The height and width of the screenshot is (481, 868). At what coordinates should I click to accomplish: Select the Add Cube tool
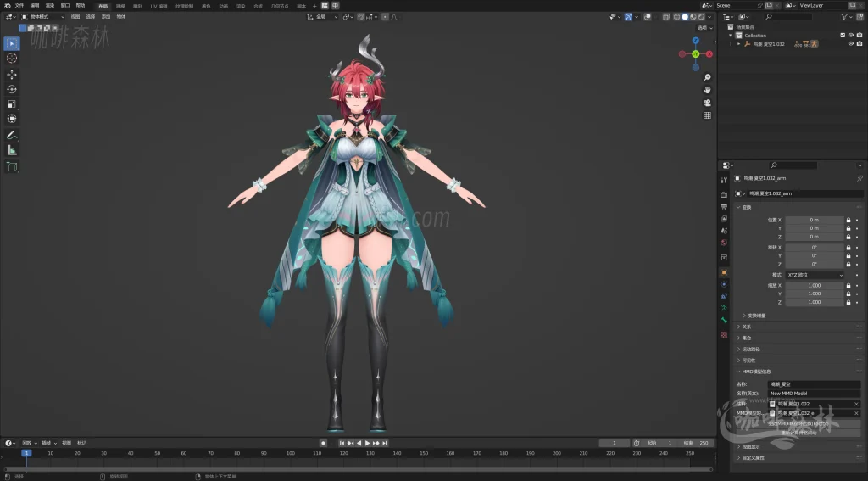click(x=12, y=167)
